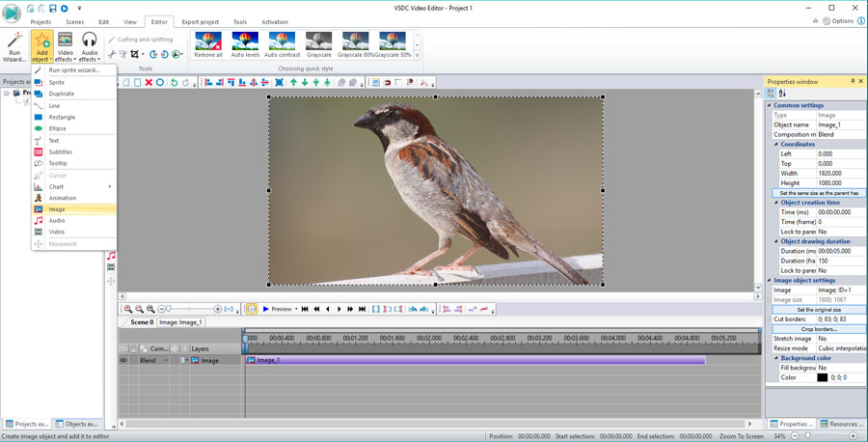Screen dimensions: 868x442
Task: Choose Text from the Add object menu
Action: pos(73,141)
